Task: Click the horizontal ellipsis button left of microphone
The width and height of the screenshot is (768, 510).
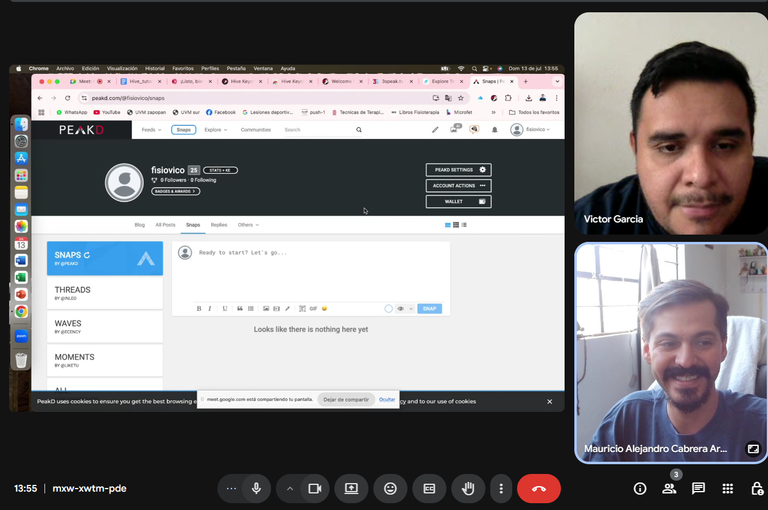Action: 231,488
